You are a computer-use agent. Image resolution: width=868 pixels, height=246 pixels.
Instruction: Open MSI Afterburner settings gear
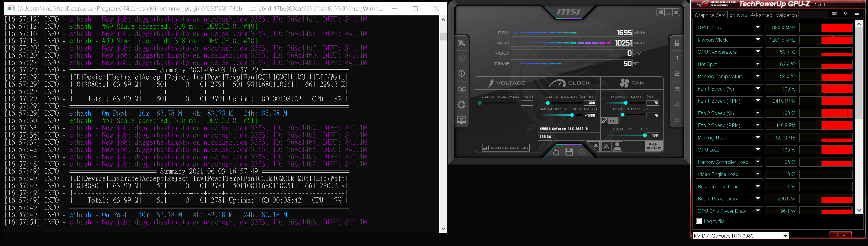pos(461,105)
